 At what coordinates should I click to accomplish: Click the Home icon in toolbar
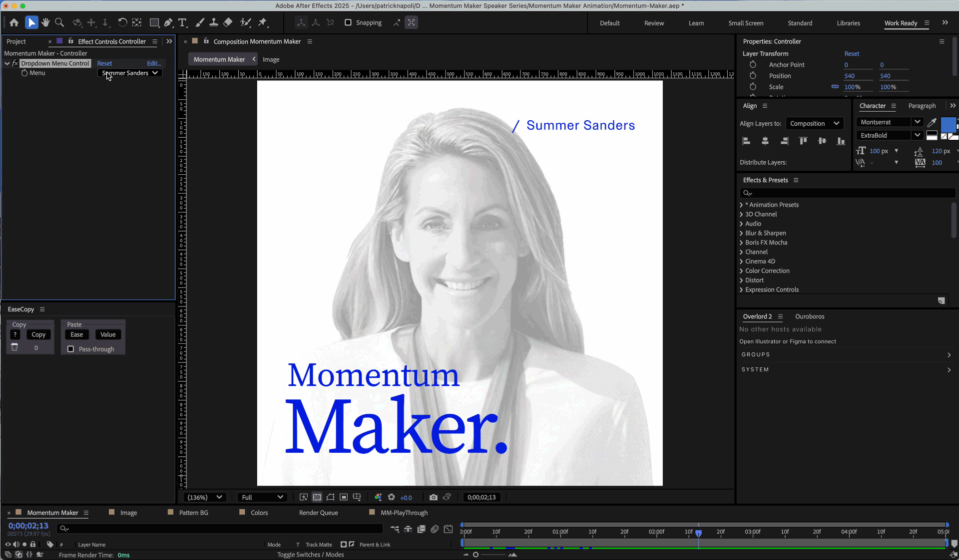(14, 22)
